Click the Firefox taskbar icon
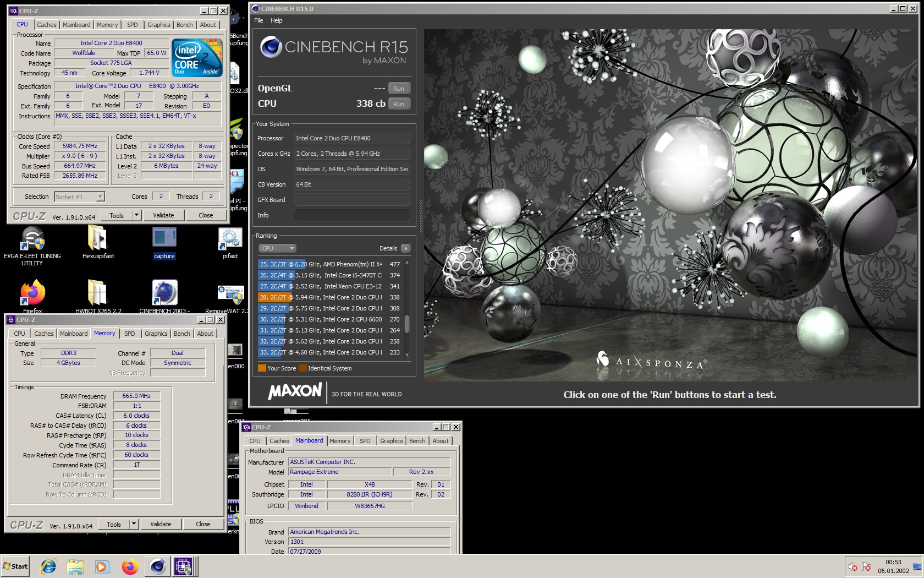 click(x=130, y=566)
